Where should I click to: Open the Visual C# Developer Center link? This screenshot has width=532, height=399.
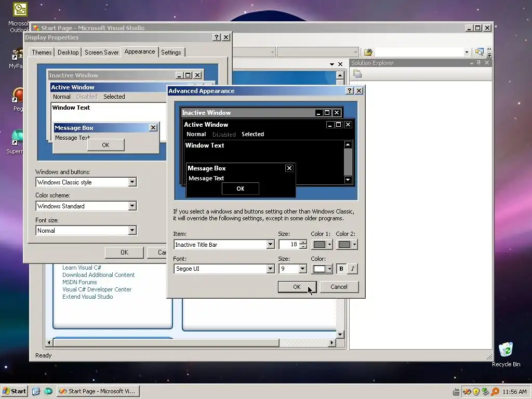[x=97, y=289]
